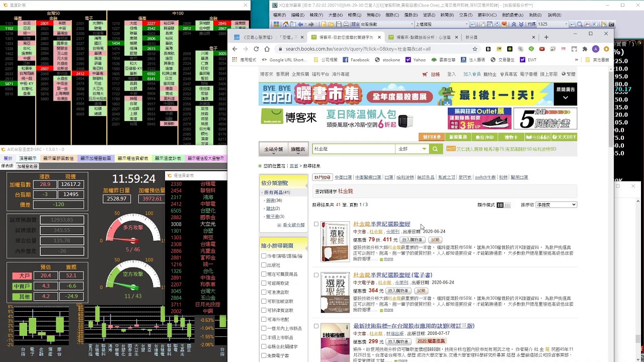
Task: Reload the books.com.tw page
Action: [x=256, y=49]
